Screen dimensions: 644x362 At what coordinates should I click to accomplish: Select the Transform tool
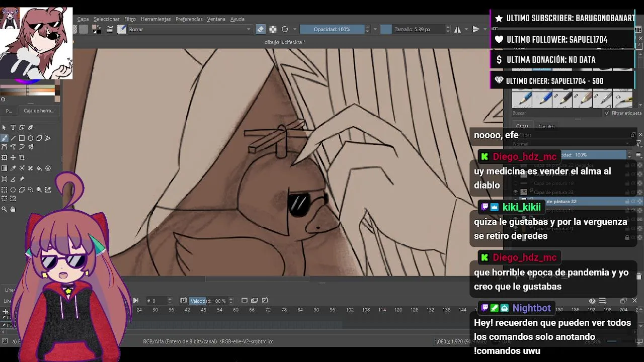(4, 157)
